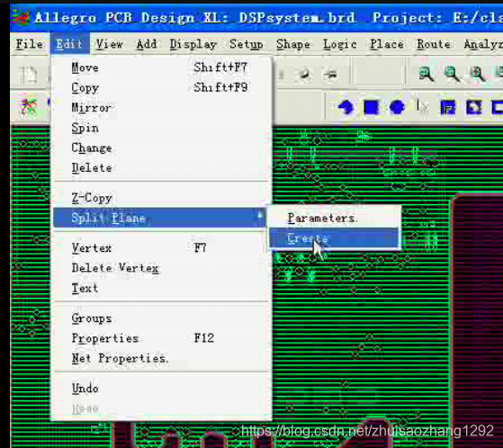Choose Delete Vertex
503x448 pixels.
(x=161, y=268)
